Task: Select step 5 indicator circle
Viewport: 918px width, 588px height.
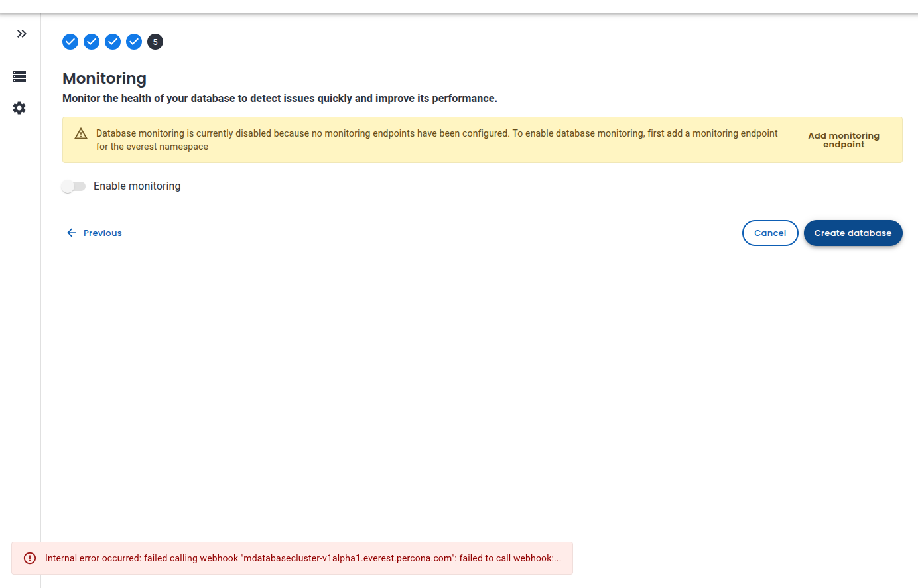Action: pyautogui.click(x=155, y=42)
